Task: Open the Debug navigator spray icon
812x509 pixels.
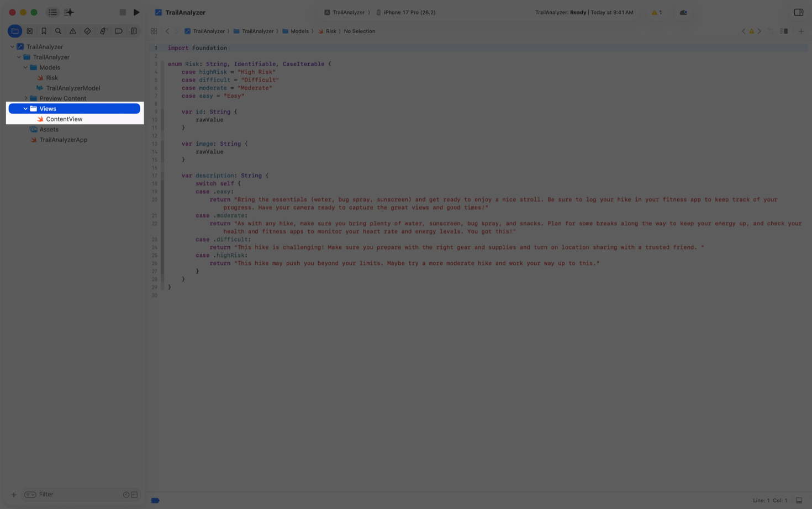Action: click(x=103, y=31)
